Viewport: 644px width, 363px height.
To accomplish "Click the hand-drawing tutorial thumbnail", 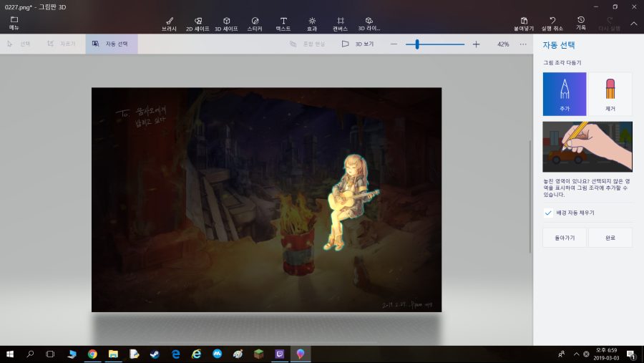I will (587, 146).
